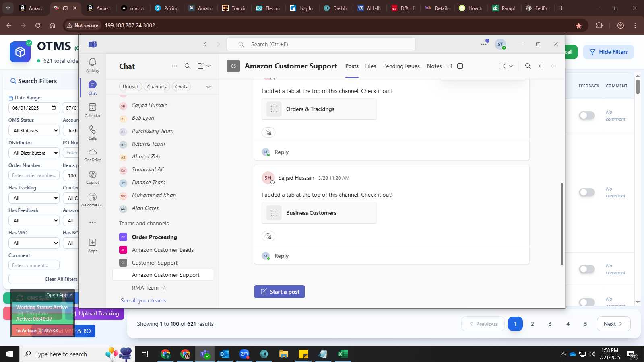Viewport: 644px width, 362px height.
Task: Click the search magnifier in the Chat header
Action: pyautogui.click(x=188, y=66)
